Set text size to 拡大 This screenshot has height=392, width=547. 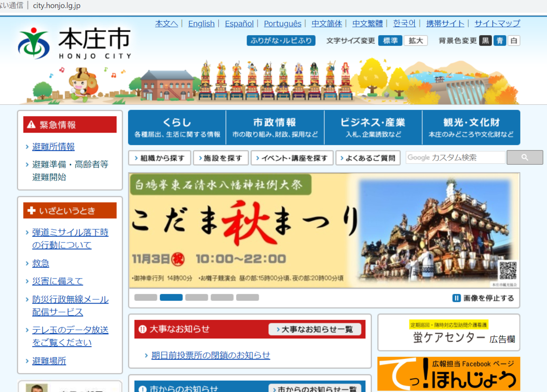[x=415, y=41]
